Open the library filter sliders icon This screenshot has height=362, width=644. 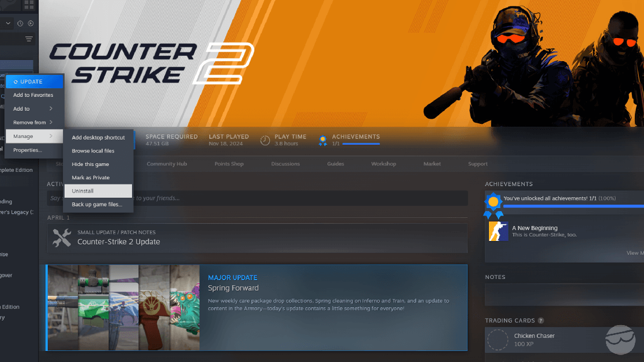pos(28,39)
